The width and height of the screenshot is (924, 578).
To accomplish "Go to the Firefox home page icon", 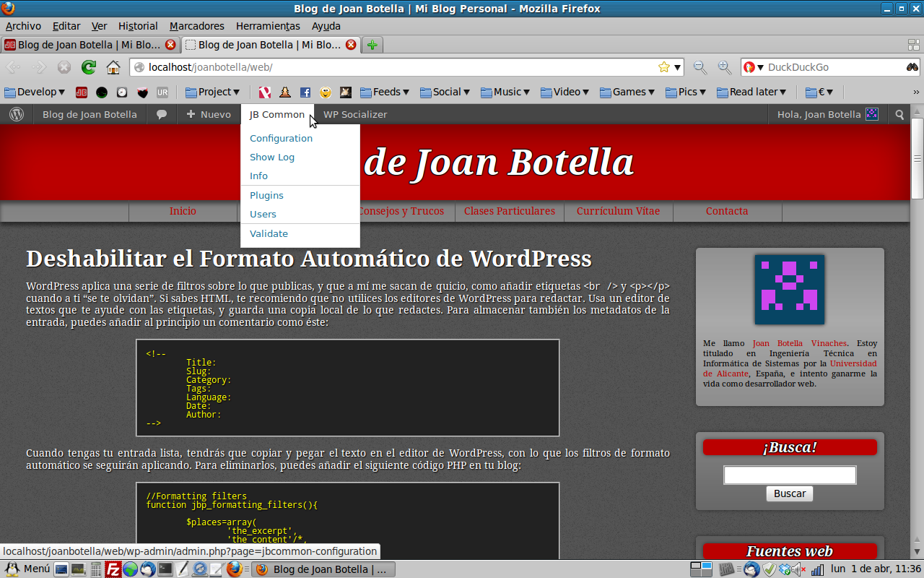I will pyautogui.click(x=113, y=67).
